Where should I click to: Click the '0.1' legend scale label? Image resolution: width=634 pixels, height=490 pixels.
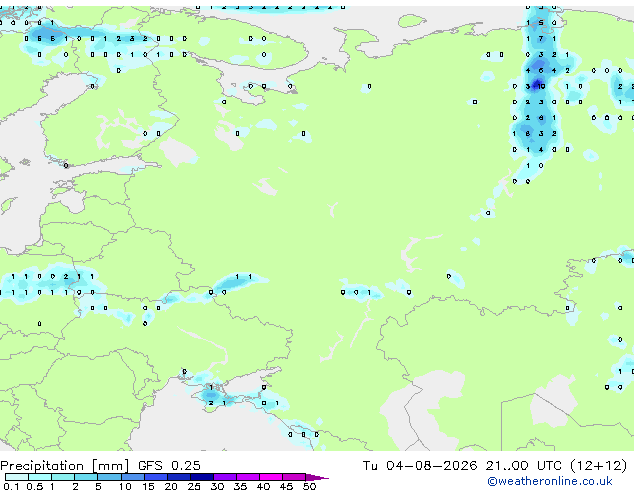(11, 486)
